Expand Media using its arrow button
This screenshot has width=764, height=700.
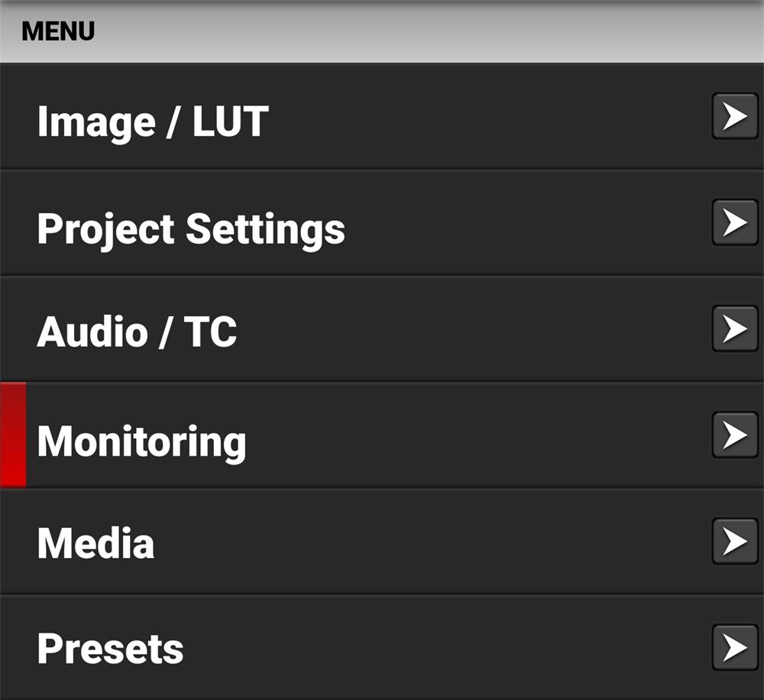click(x=734, y=541)
